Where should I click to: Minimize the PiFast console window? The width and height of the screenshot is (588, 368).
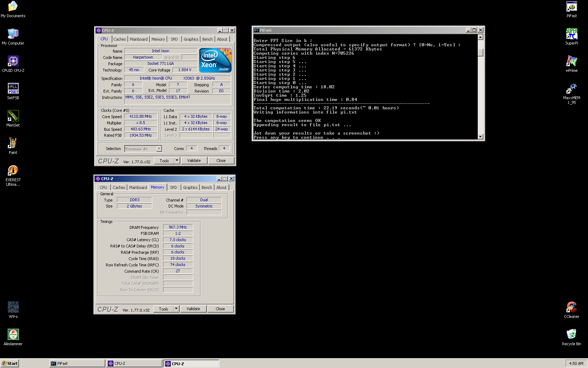tap(468, 30)
